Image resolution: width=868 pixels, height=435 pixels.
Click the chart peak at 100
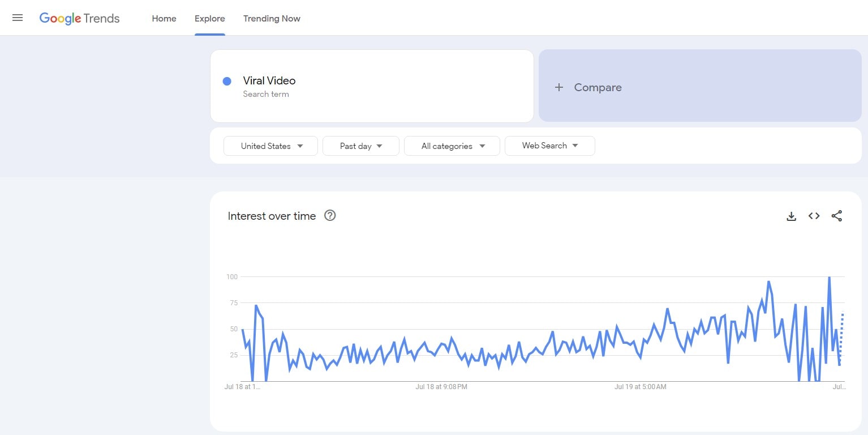[x=829, y=278]
